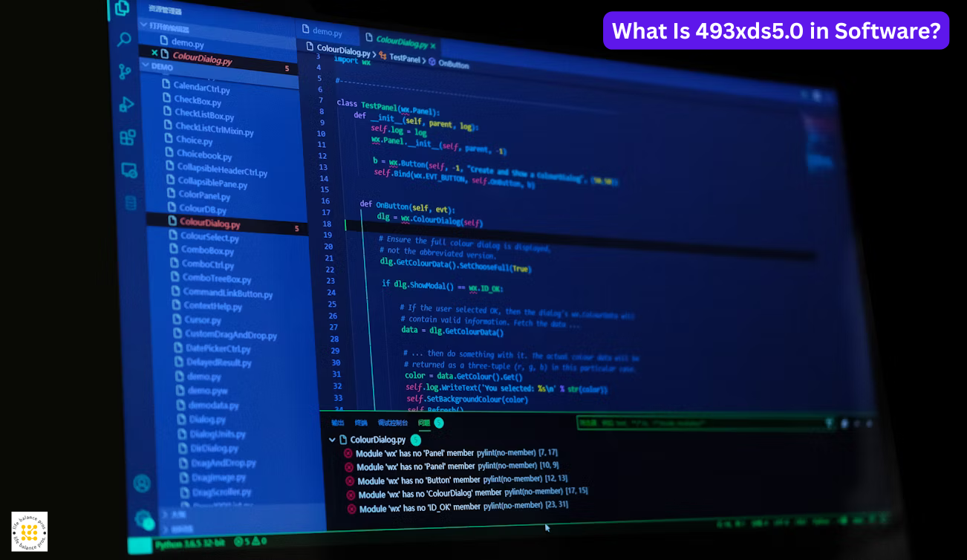The width and height of the screenshot is (967, 560).
Task: Click the error icon for 'Button' member problem
Action: (350, 481)
